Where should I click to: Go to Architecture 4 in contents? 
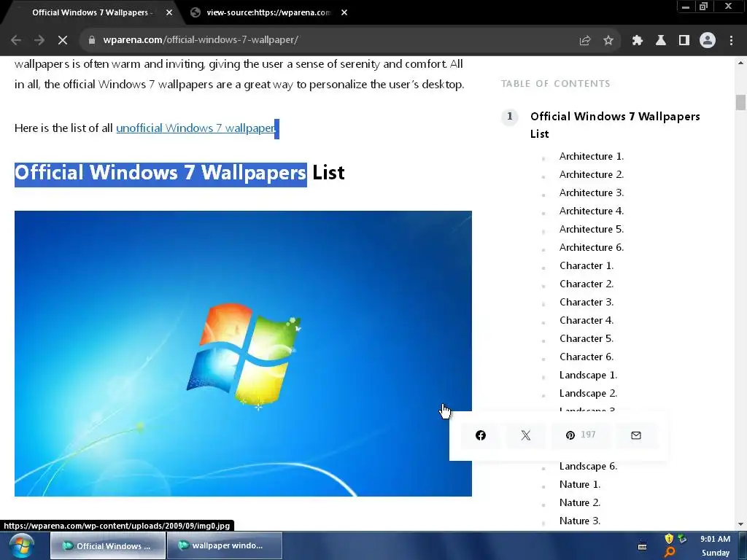click(591, 211)
